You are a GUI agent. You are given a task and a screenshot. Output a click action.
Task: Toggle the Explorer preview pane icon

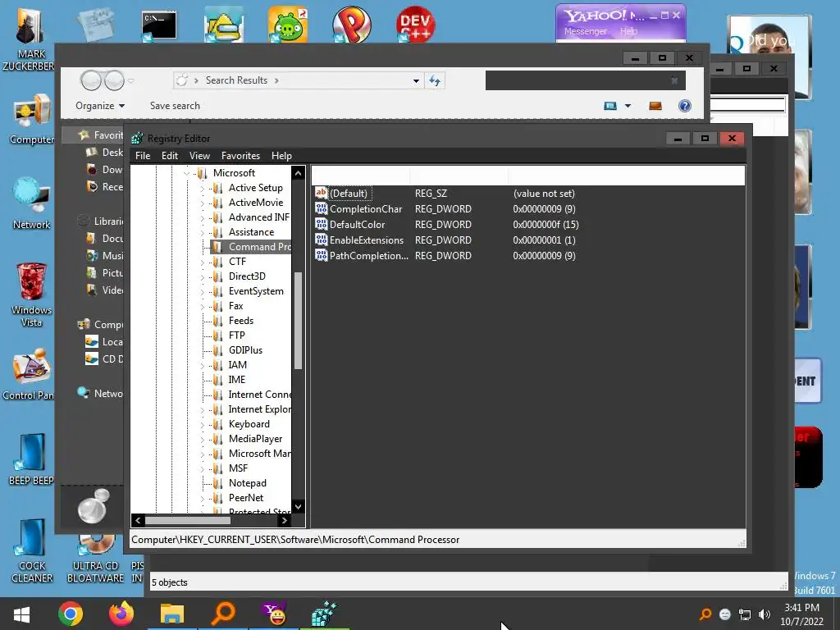point(655,106)
